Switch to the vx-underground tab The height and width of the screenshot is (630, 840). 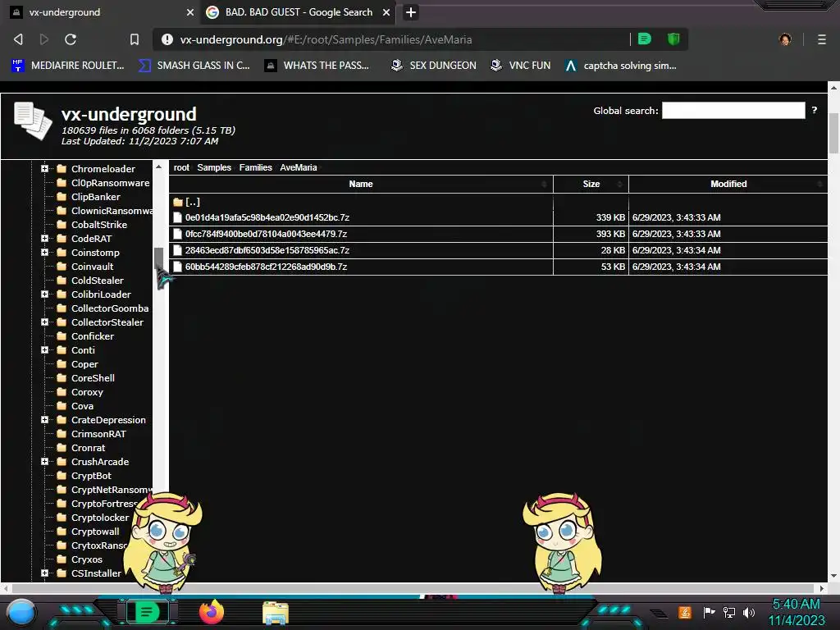click(x=102, y=12)
